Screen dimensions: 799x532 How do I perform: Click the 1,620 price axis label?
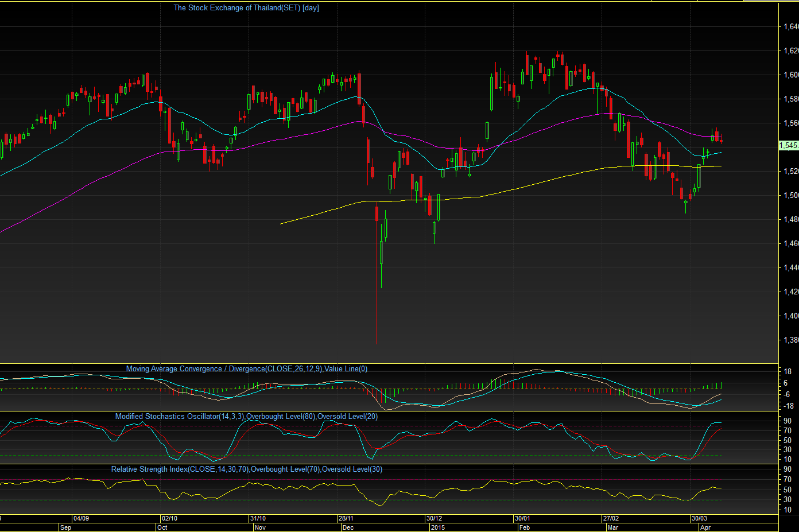pos(791,51)
